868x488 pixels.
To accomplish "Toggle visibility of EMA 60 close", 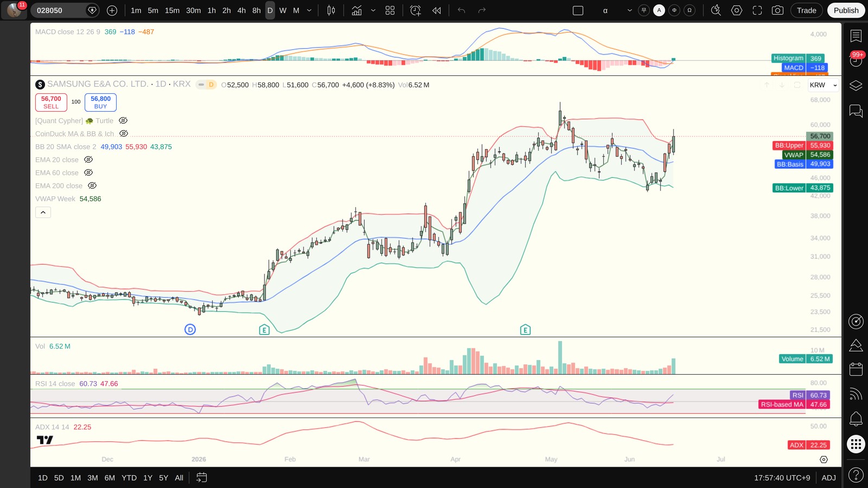I will [88, 173].
